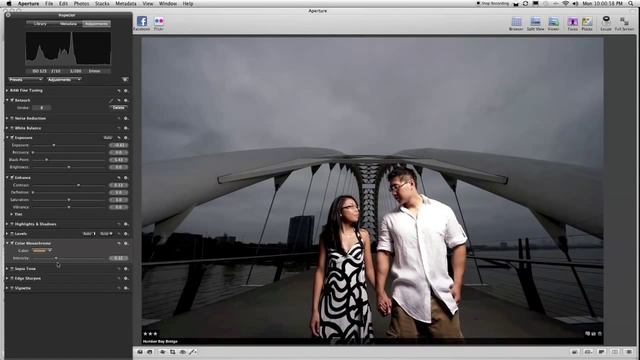Open Spotlight search in the menu bar

(631, 3)
